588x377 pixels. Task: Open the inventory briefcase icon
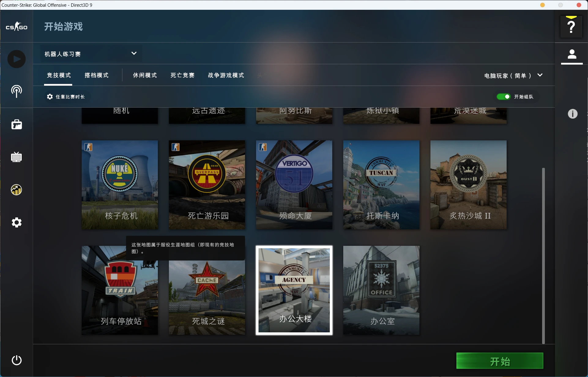[17, 124]
